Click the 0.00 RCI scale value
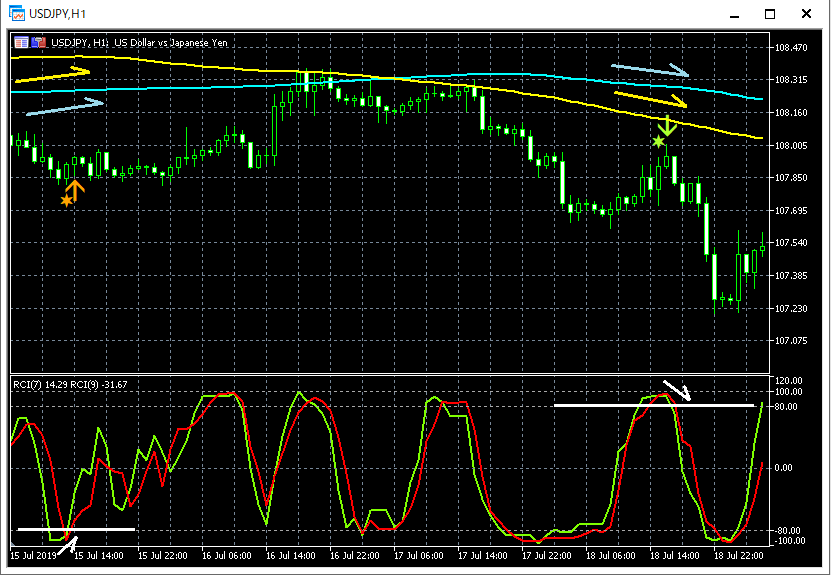832x575 pixels. point(784,468)
